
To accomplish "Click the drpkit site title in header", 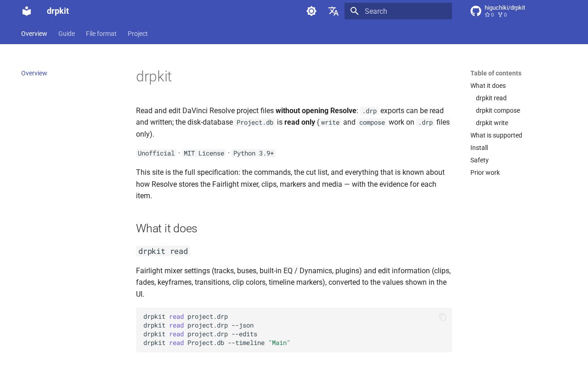I will click(58, 11).
